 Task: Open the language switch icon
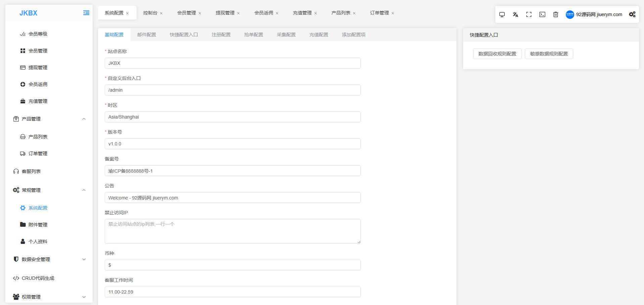(x=515, y=14)
